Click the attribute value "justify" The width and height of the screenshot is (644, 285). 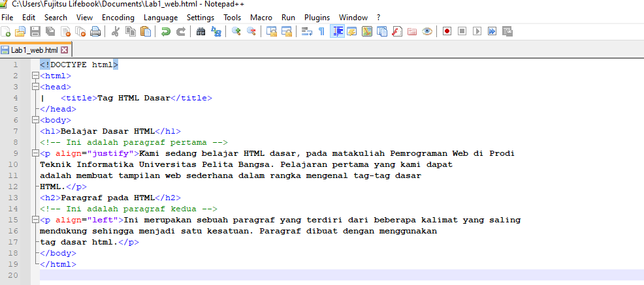click(110, 153)
